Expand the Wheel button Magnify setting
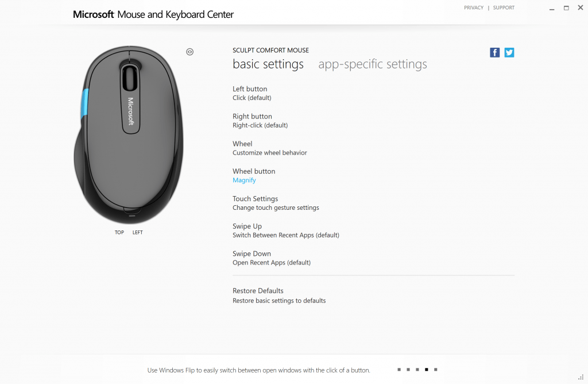588x384 pixels. [244, 180]
